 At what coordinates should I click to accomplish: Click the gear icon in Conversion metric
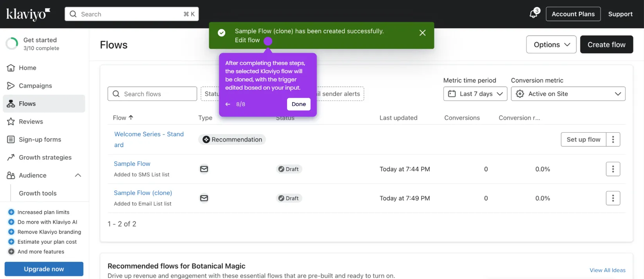[x=520, y=94]
